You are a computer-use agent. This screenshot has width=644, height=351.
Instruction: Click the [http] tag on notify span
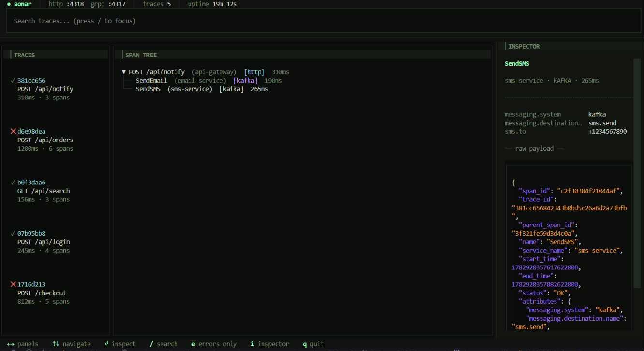point(254,72)
